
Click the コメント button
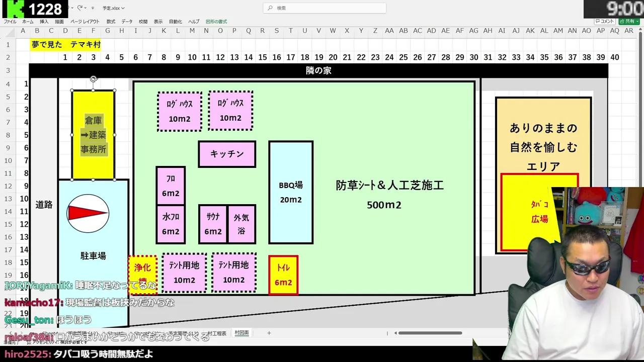coord(605,22)
